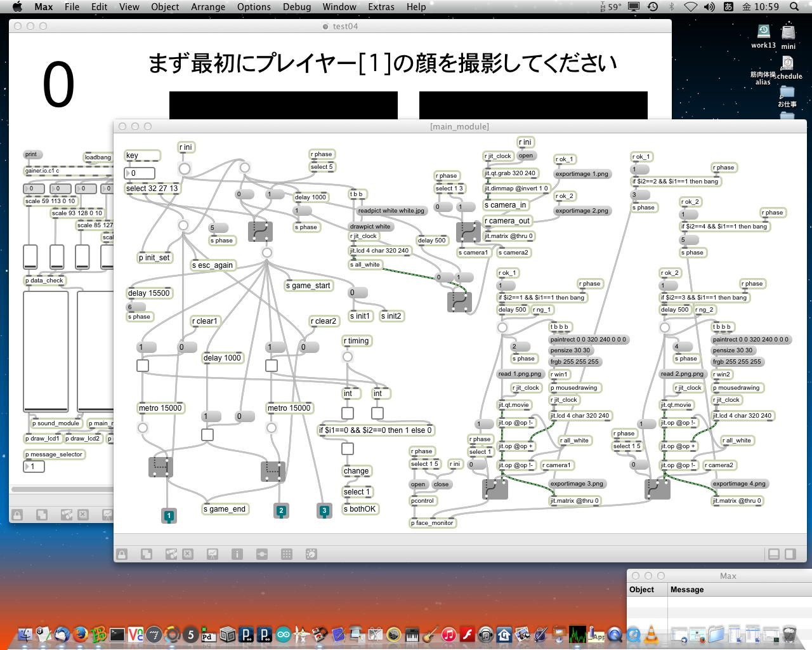Click the number box under key object

click(140, 173)
